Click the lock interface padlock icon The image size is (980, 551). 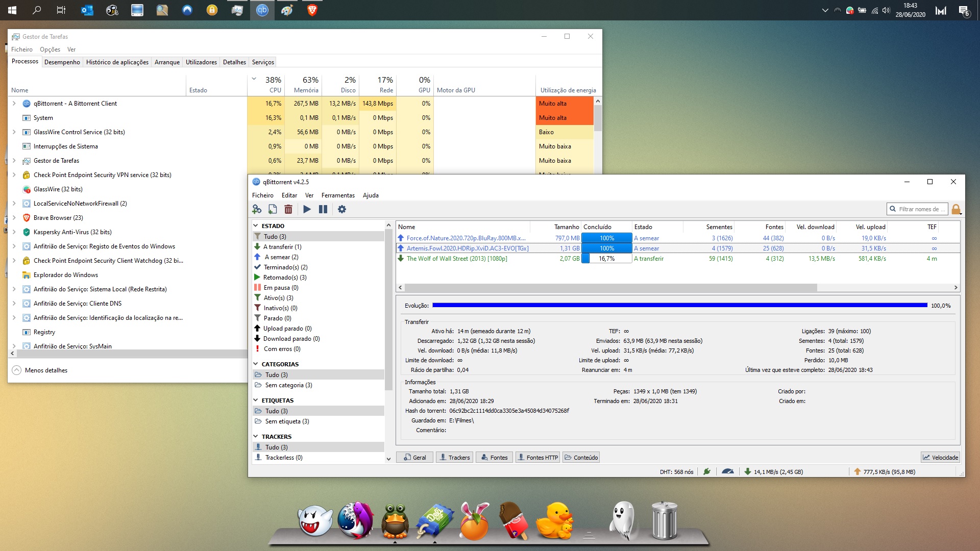point(956,209)
